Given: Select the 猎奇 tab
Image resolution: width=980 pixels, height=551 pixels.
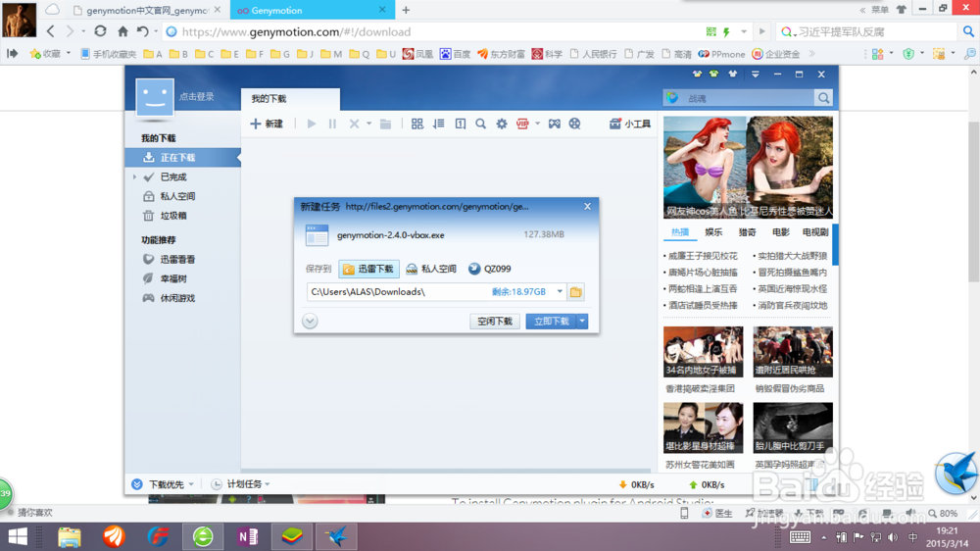Looking at the screenshot, I should [748, 232].
